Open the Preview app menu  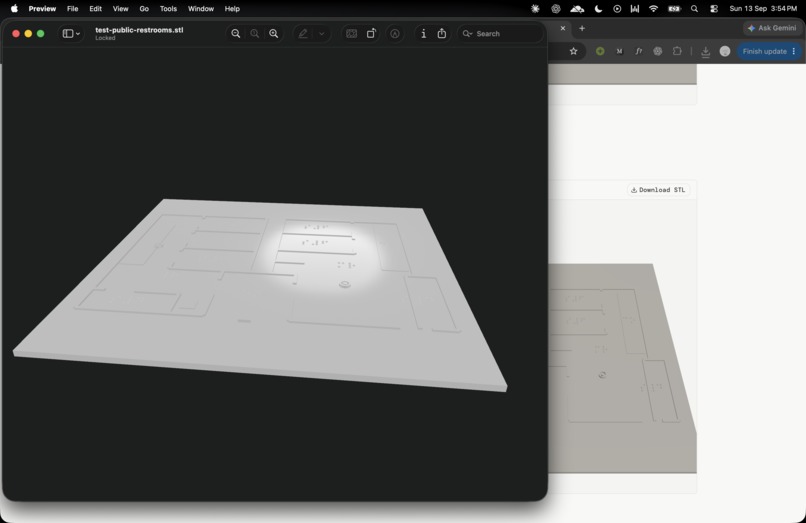(x=42, y=9)
